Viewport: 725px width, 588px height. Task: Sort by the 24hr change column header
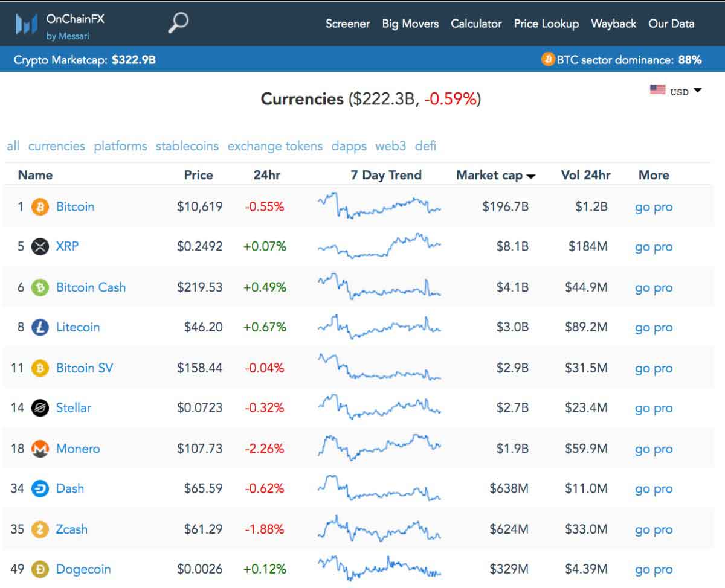(x=266, y=175)
